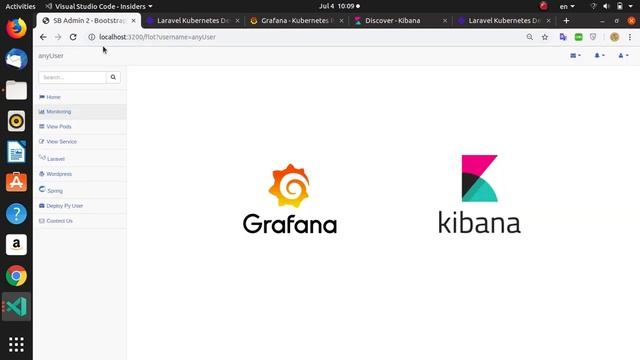The image size is (640, 360).
Task: Expand the user profile dropdown
Action: (623, 56)
